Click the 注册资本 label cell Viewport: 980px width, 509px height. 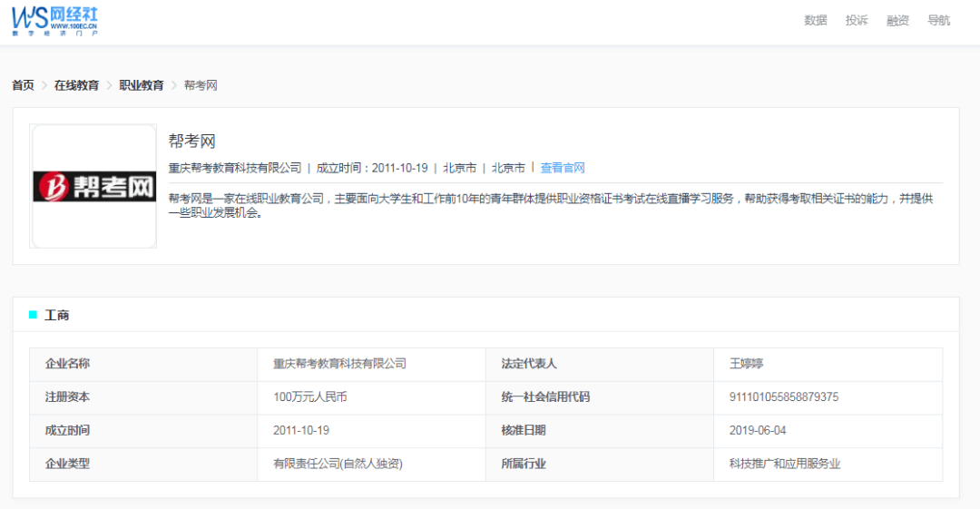click(x=143, y=397)
